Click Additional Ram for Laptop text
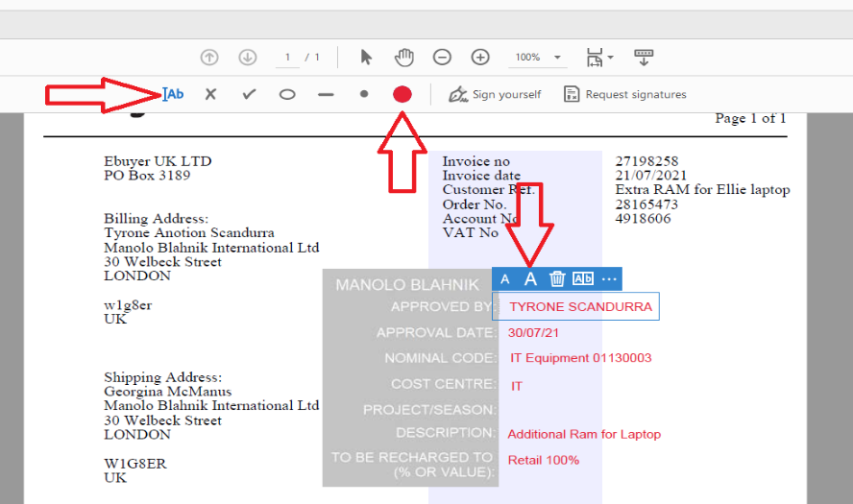Viewport: 853px width, 504px height. (584, 434)
